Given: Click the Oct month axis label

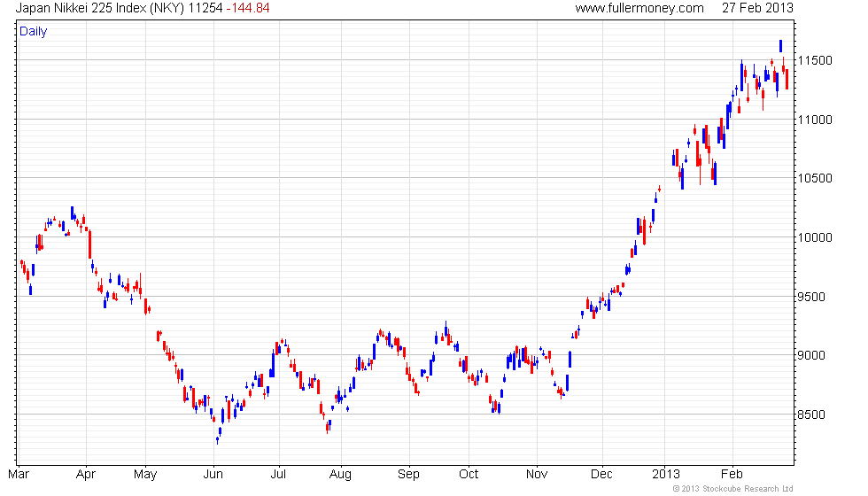Looking at the screenshot, I should (469, 475).
